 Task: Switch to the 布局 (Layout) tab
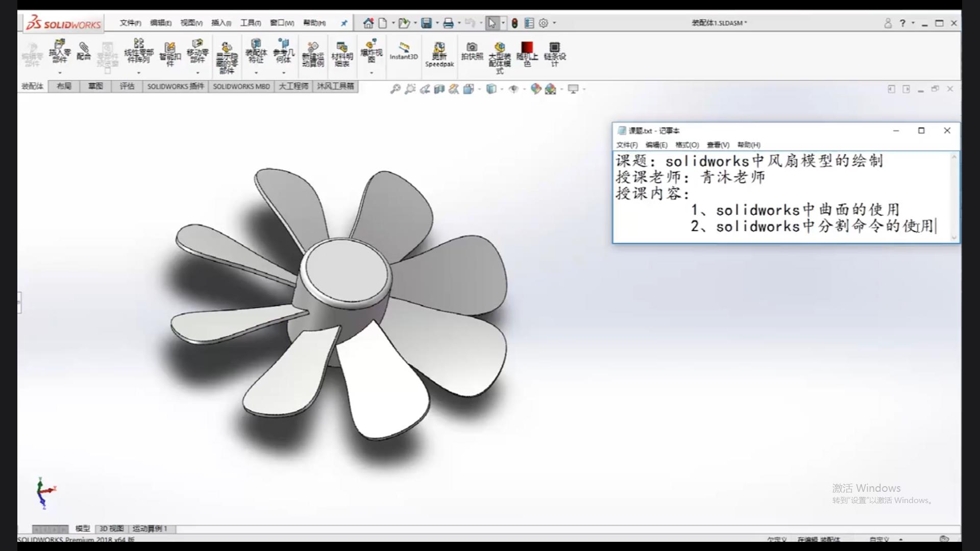coord(64,86)
